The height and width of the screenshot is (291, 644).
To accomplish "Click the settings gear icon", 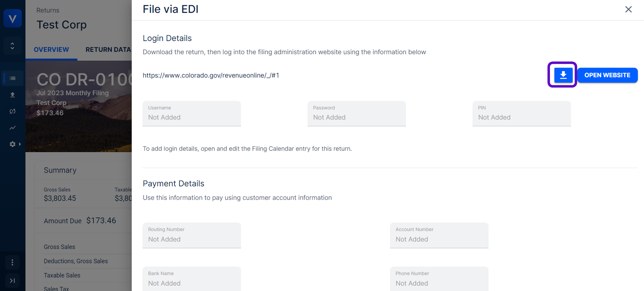I will coord(12,144).
